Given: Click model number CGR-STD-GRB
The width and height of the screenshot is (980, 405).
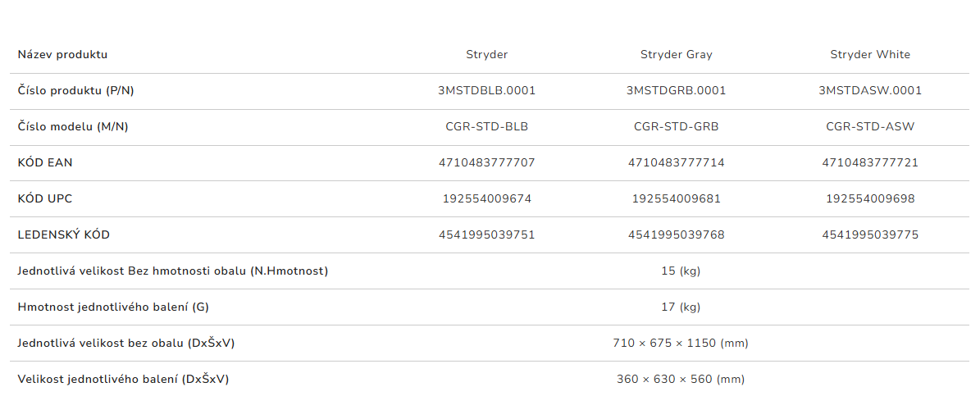Looking at the screenshot, I should coord(676,127).
